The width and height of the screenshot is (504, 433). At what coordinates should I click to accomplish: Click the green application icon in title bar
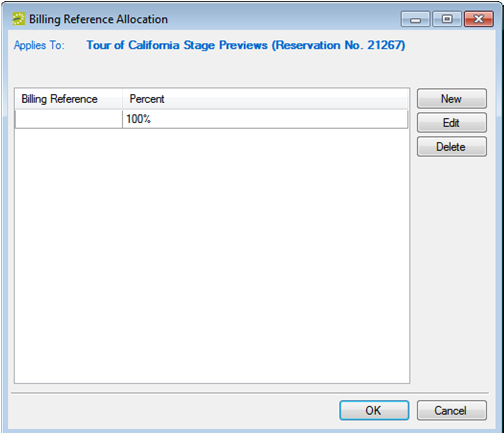point(18,19)
